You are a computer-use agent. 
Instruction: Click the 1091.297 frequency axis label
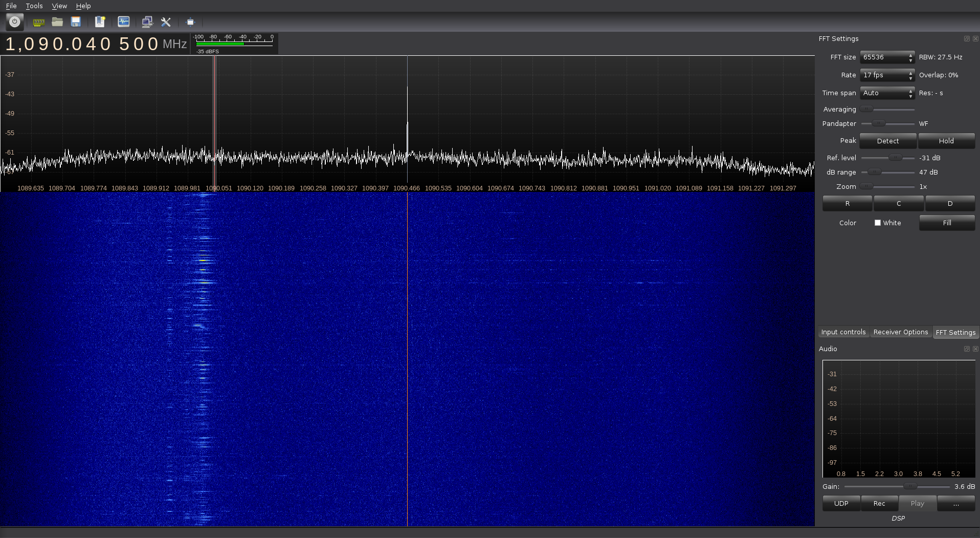coord(783,188)
